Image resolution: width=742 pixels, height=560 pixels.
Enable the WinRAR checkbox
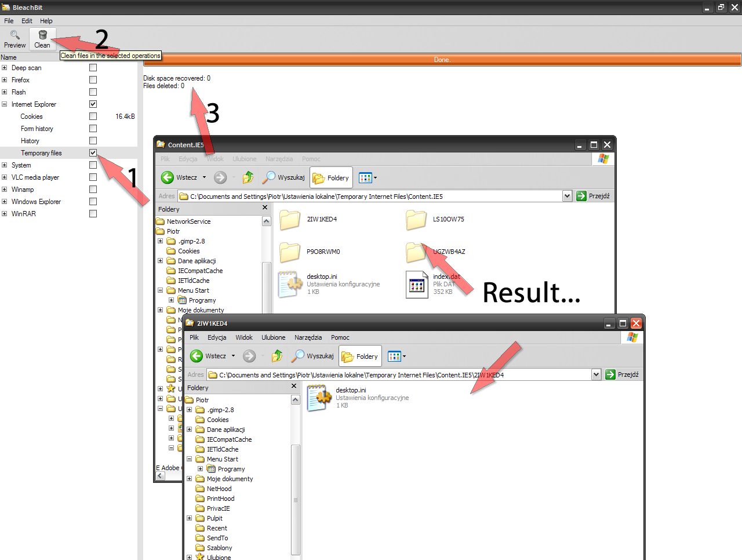pyautogui.click(x=93, y=214)
